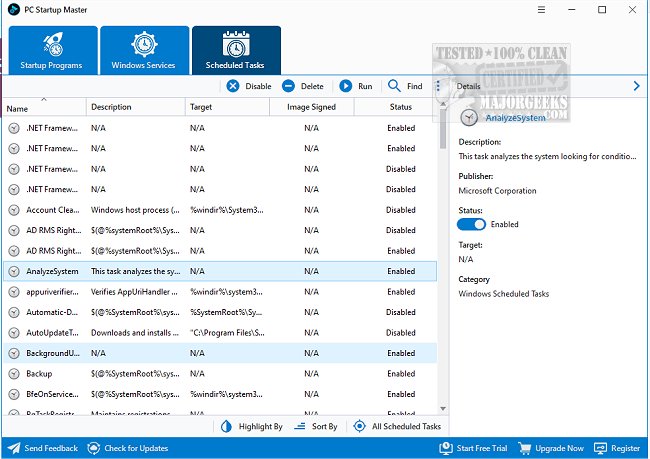This screenshot has height=459, width=650.
Task: Open the hamburger main menu
Action: (541, 10)
